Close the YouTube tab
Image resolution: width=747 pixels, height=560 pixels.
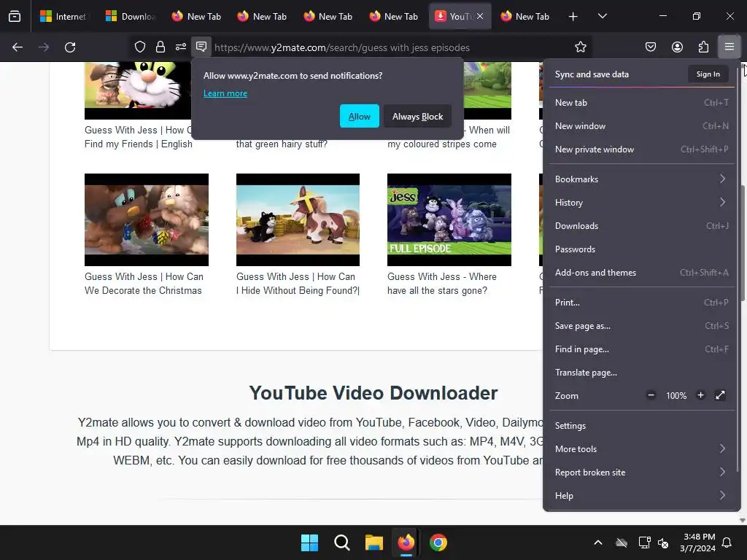pyautogui.click(x=480, y=16)
